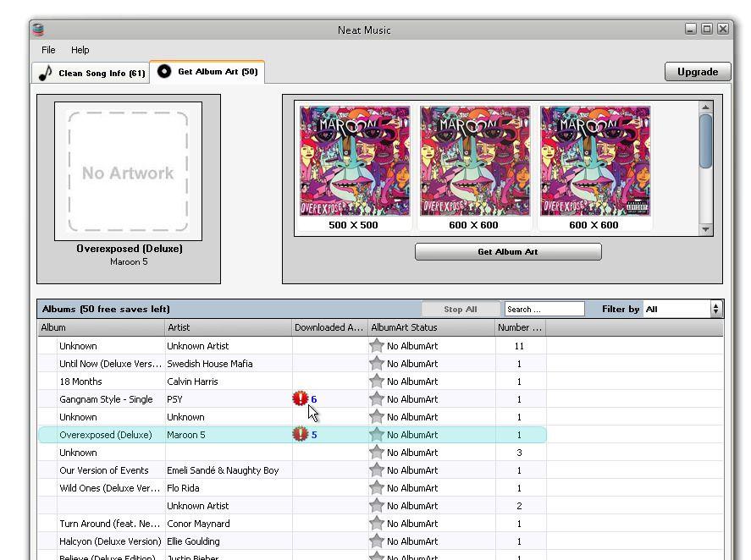
Task: Open the File menu
Action: tap(48, 50)
